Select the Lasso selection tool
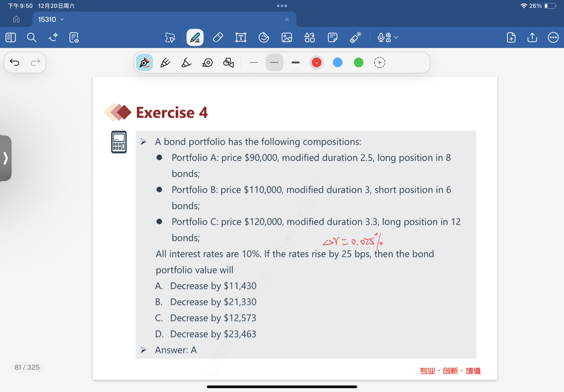Viewport: 564px width, 392px height. click(x=170, y=37)
